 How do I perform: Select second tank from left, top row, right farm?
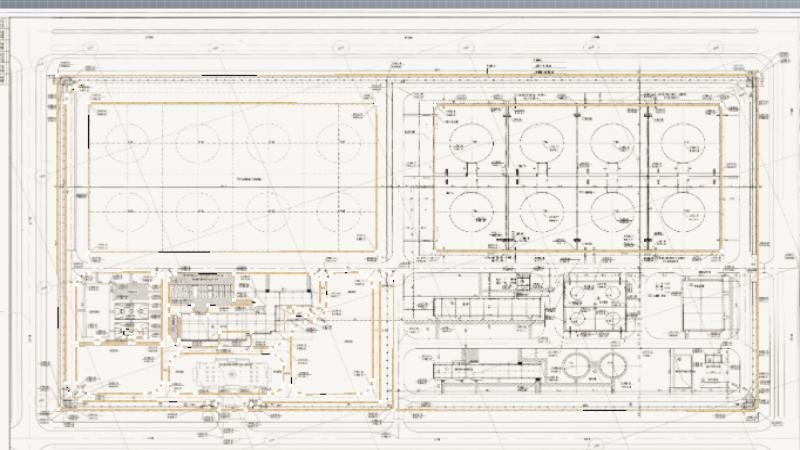pyautogui.click(x=541, y=139)
